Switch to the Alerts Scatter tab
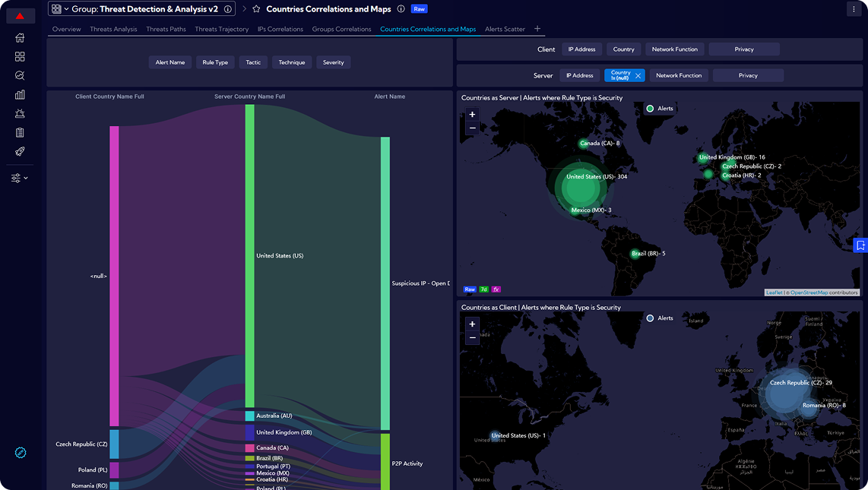 coord(505,30)
